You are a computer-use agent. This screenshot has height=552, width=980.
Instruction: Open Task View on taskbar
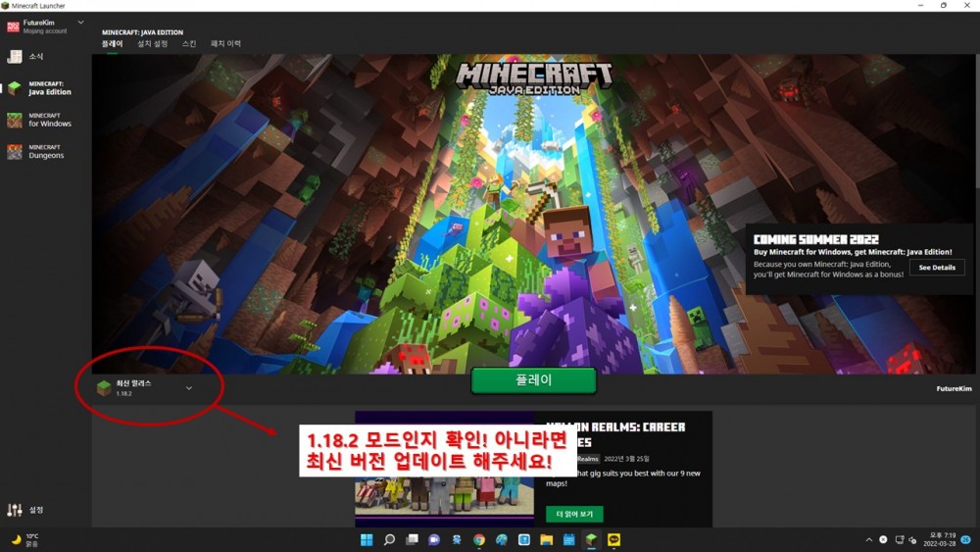click(412, 539)
